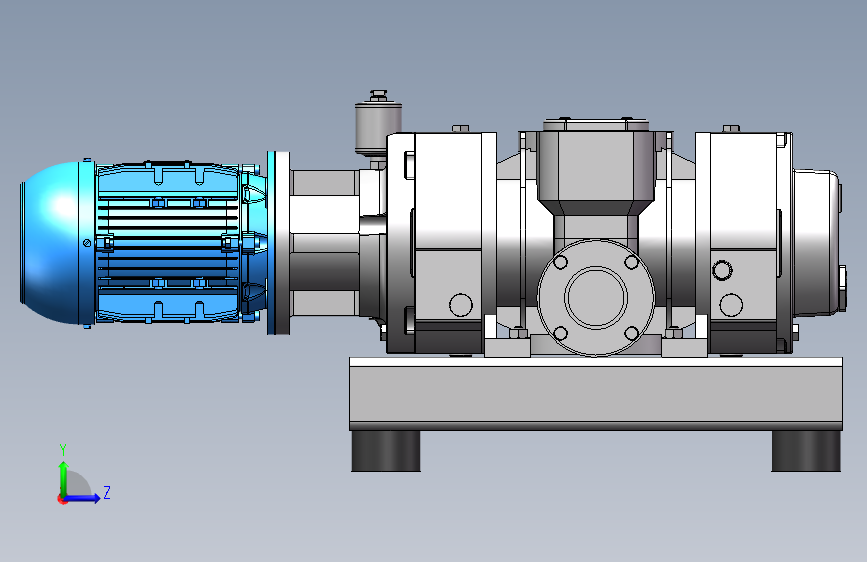The height and width of the screenshot is (562, 867).
Task: Select the screw head on the fan cover
Action: click(x=87, y=243)
